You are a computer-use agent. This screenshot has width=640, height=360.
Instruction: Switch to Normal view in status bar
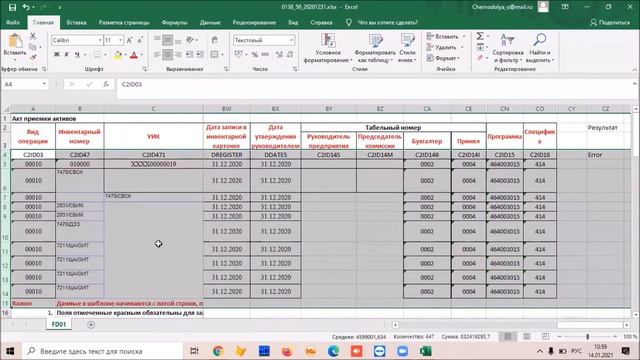pos(508,336)
